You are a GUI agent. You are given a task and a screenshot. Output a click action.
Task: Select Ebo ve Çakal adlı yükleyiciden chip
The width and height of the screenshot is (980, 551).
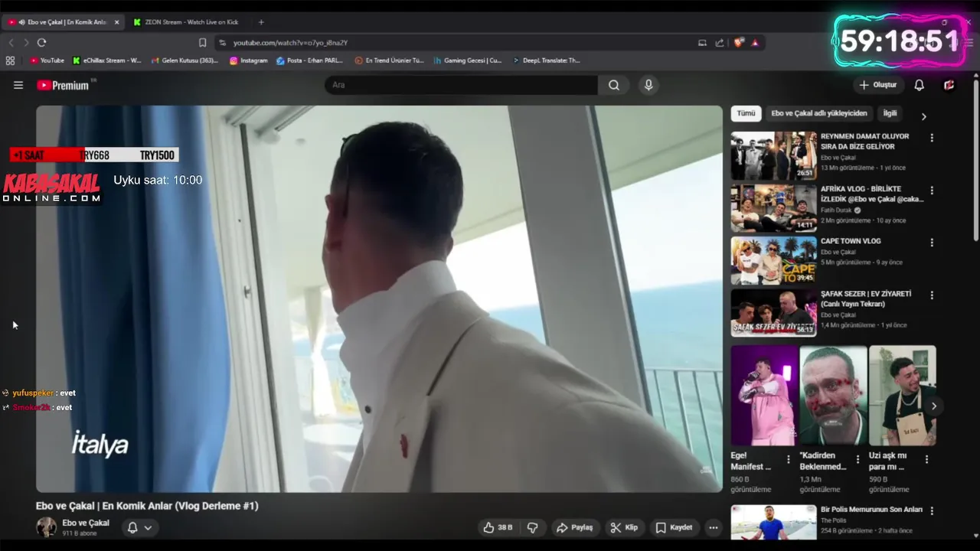818,113
